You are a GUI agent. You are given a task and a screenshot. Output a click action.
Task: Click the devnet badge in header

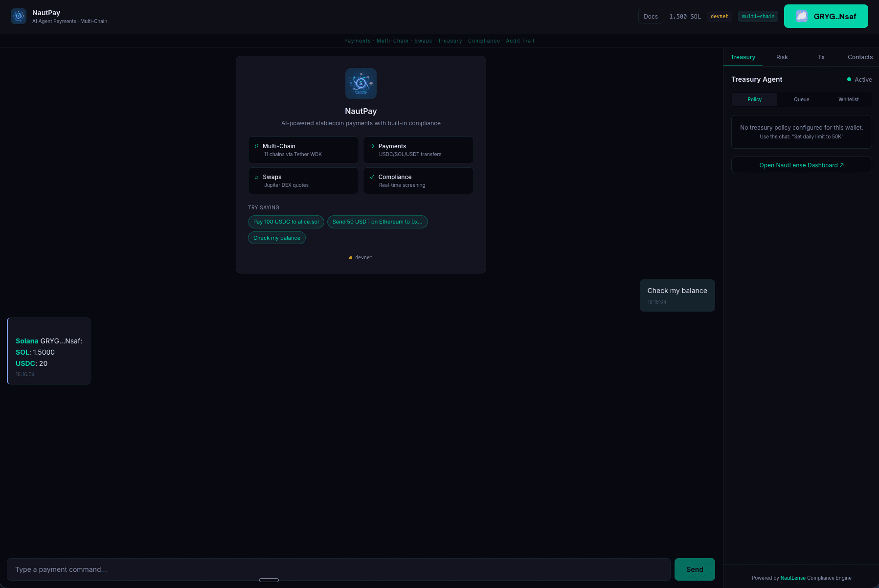[x=720, y=16]
